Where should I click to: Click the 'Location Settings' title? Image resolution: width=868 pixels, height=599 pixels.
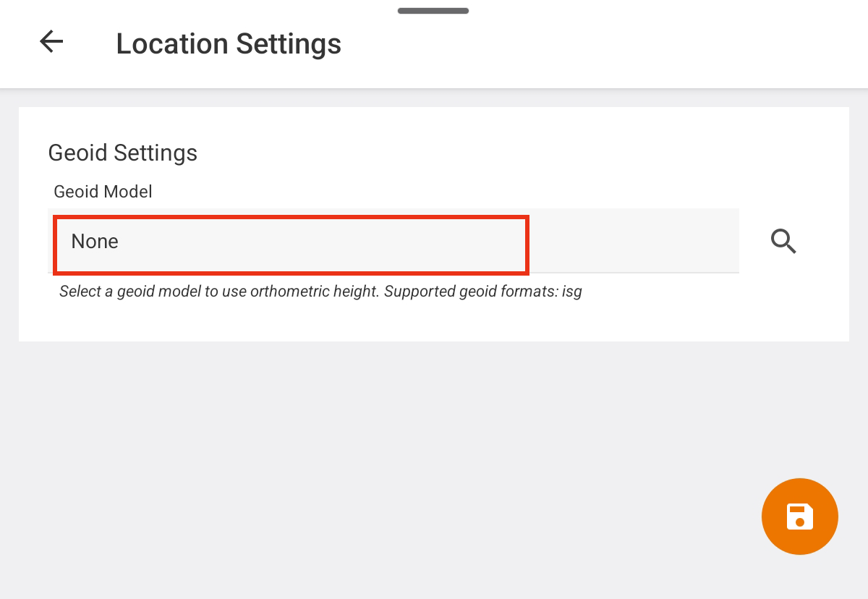tap(229, 43)
